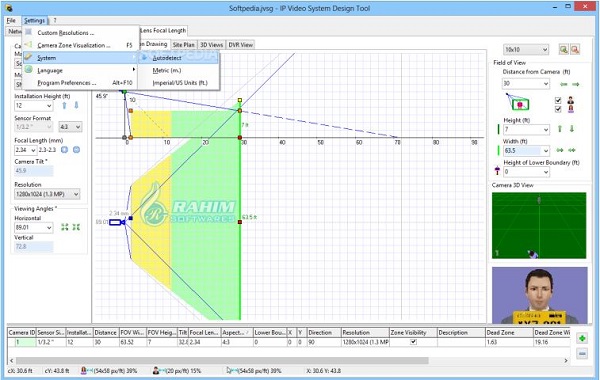Open the help ? menu

coord(55,20)
